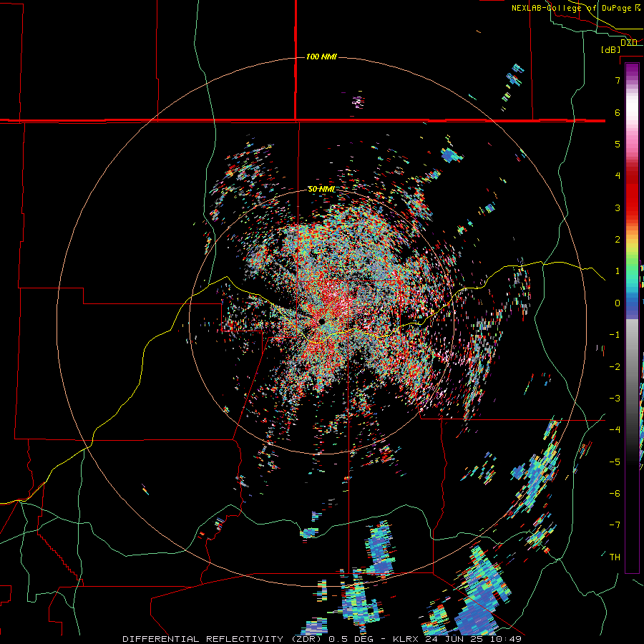
Task: Click the -2 value on color scale
Action: (615, 367)
